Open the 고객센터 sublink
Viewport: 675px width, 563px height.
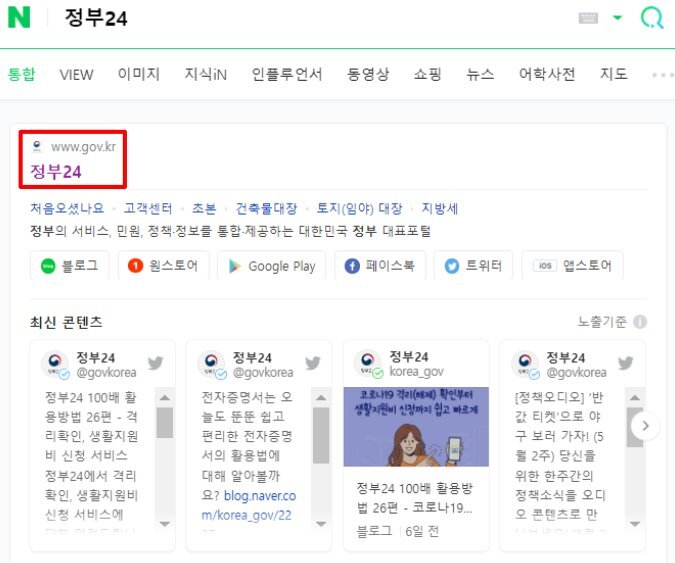[x=148, y=208]
